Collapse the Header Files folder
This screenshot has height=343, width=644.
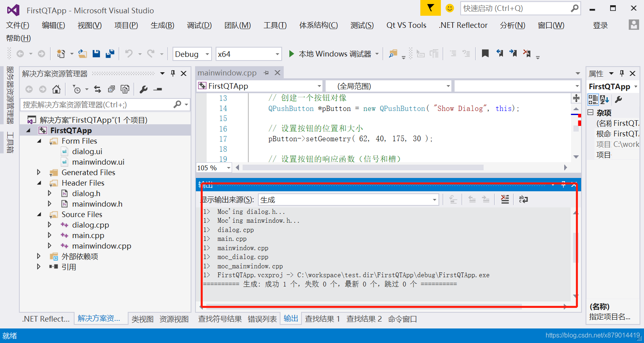(x=39, y=183)
